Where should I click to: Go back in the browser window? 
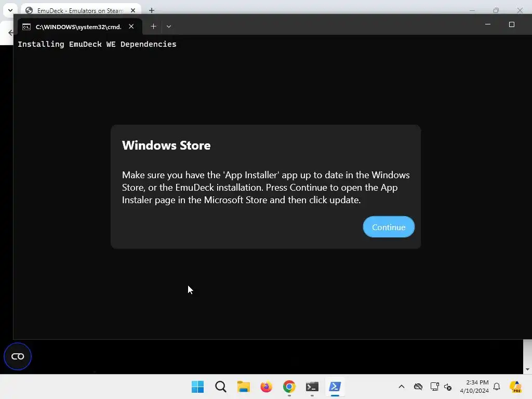click(10, 33)
